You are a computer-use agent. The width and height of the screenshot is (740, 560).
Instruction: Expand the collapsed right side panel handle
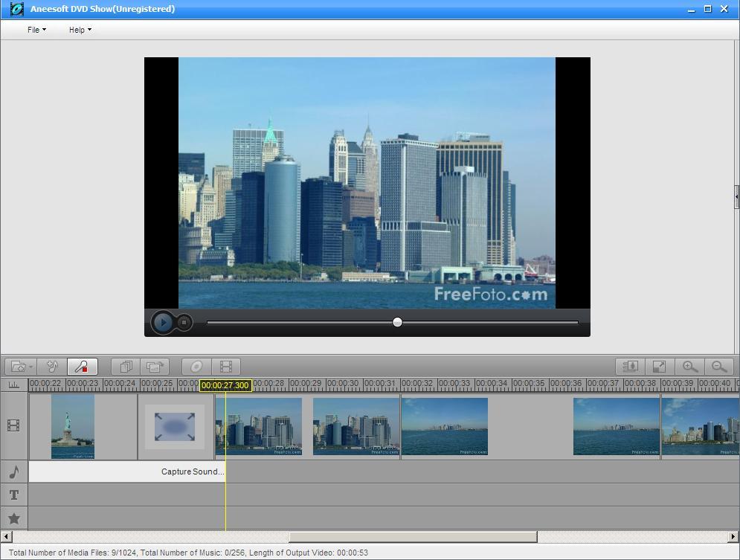737,197
